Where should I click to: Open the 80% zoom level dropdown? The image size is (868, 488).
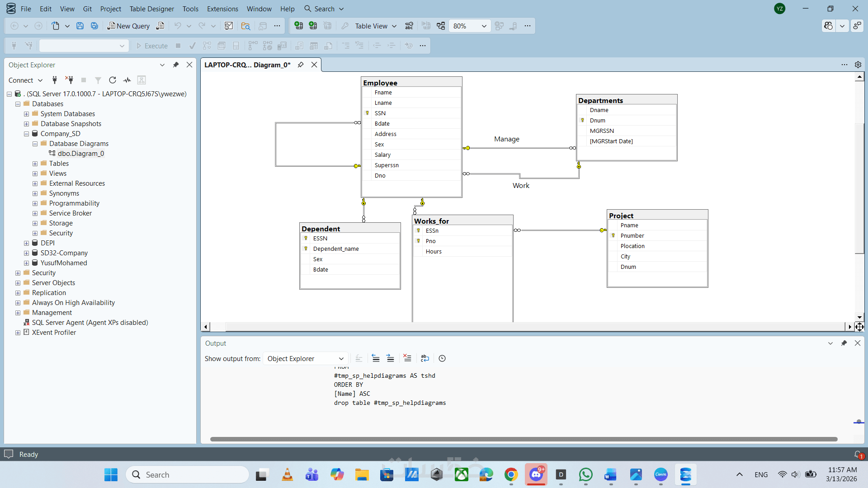point(484,26)
